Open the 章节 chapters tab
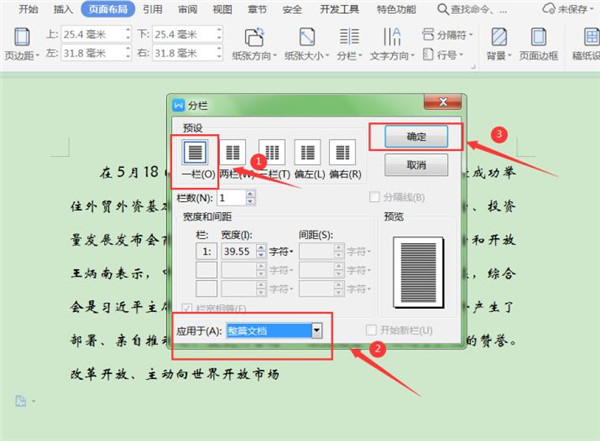Viewport: 600px width, 441px height. pyautogui.click(x=257, y=9)
